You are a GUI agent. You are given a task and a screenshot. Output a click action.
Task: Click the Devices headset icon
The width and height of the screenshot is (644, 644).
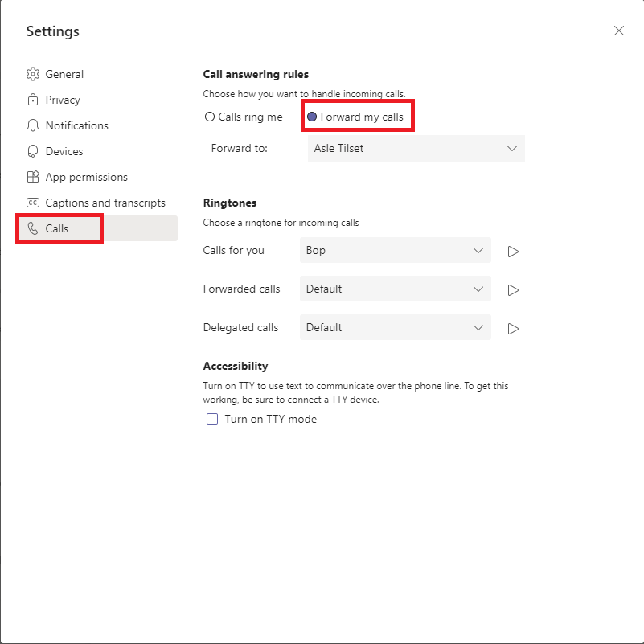[33, 151]
